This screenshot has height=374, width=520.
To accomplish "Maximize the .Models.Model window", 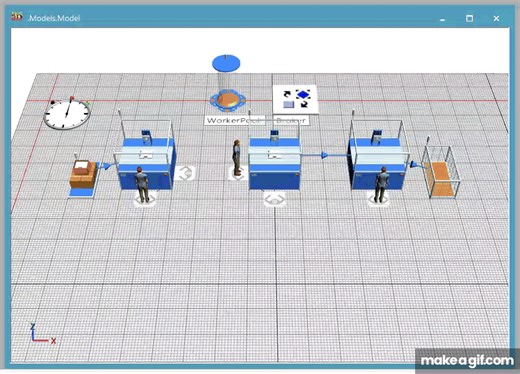I will (x=469, y=19).
